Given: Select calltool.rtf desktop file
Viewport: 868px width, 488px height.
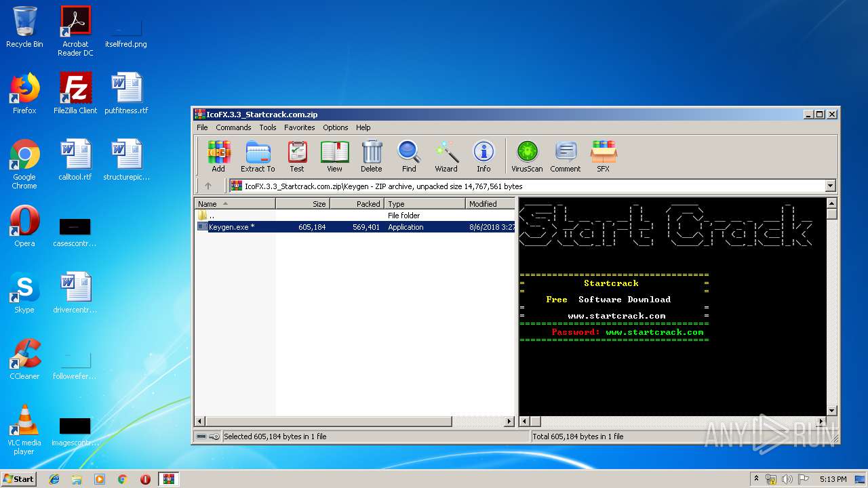Looking at the screenshot, I should coord(75,160).
